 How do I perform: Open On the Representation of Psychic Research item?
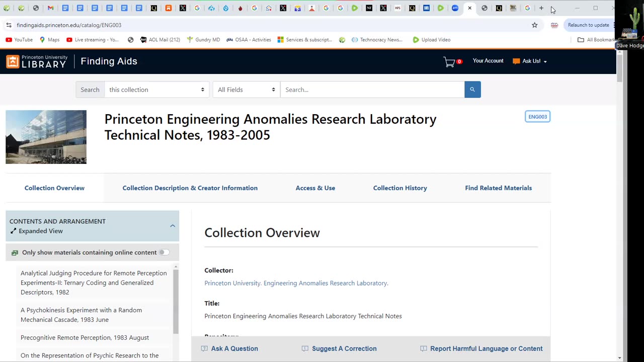(x=90, y=355)
